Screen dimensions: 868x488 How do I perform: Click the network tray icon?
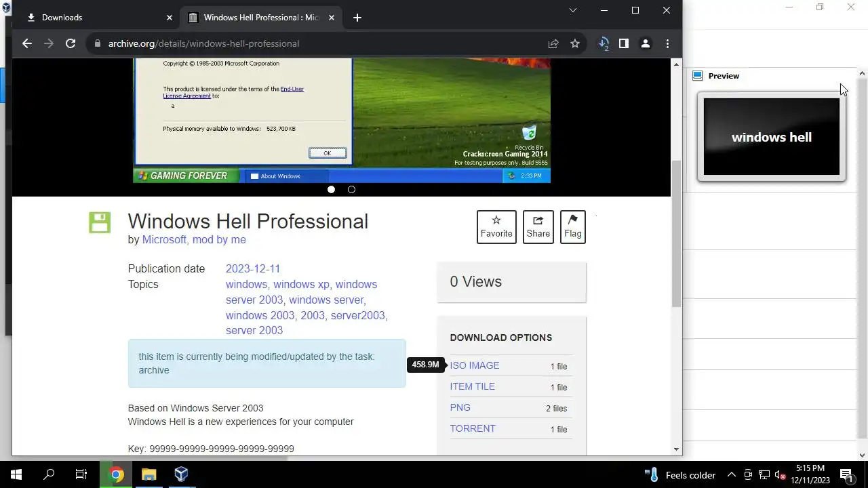[764, 474]
